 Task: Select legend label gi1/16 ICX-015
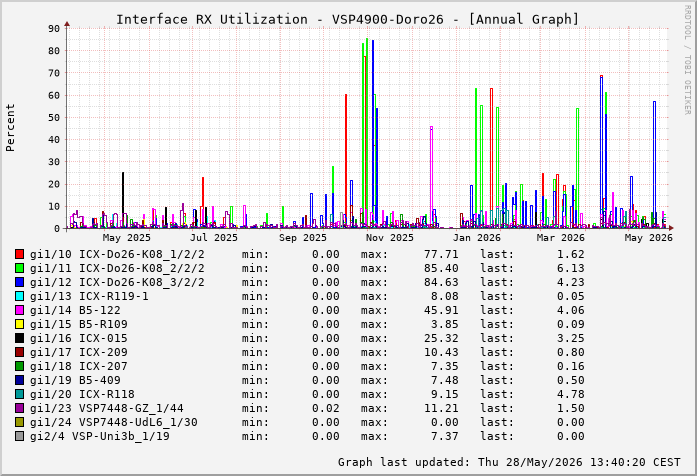(79, 338)
